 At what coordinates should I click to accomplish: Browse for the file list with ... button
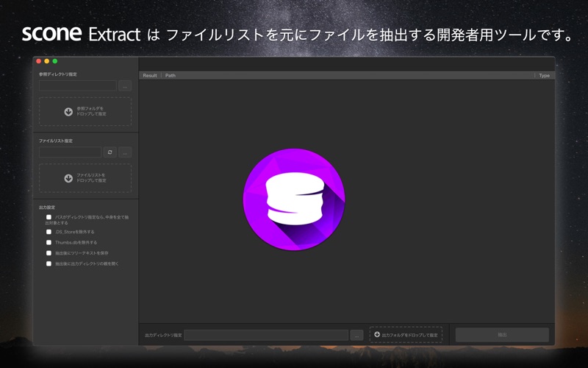coord(125,152)
